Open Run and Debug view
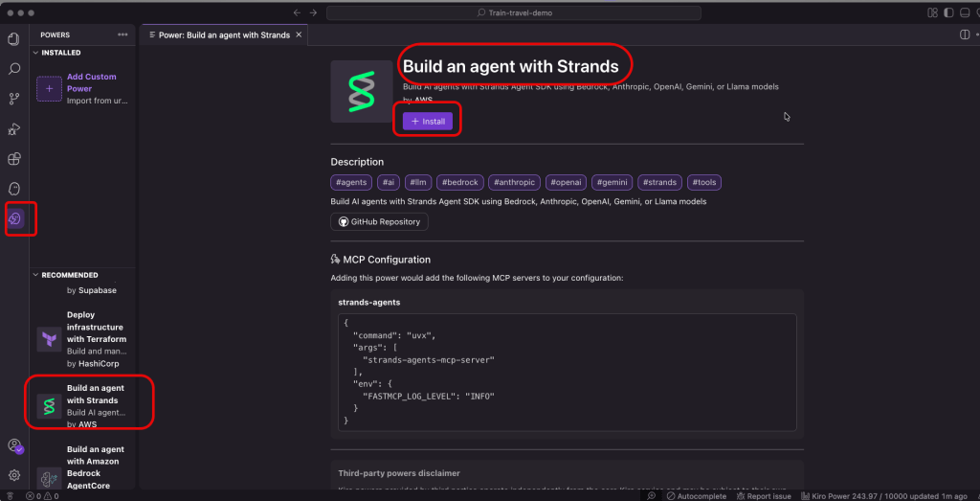Image resolution: width=980 pixels, height=501 pixels. coord(14,128)
